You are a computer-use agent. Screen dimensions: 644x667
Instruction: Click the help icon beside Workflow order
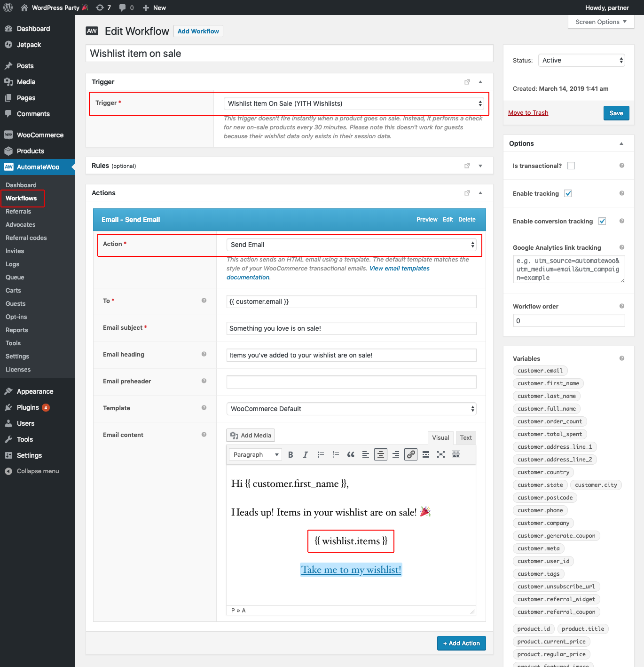(622, 306)
